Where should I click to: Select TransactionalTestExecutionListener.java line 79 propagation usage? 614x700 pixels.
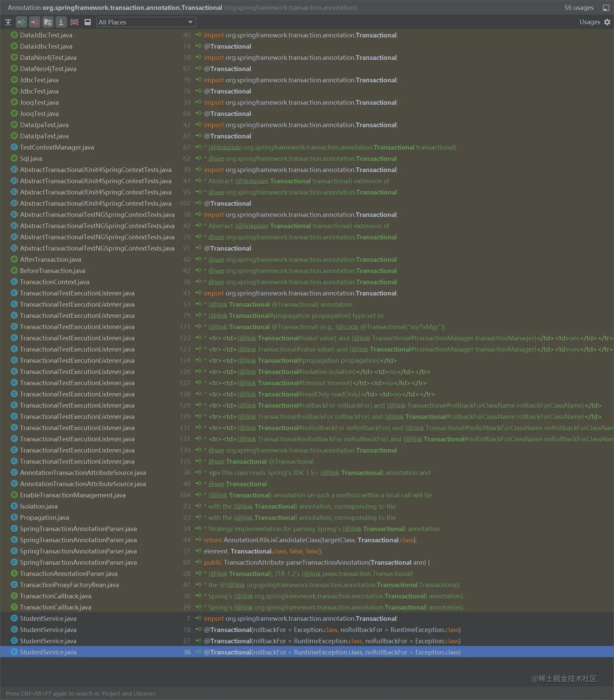(x=307, y=315)
